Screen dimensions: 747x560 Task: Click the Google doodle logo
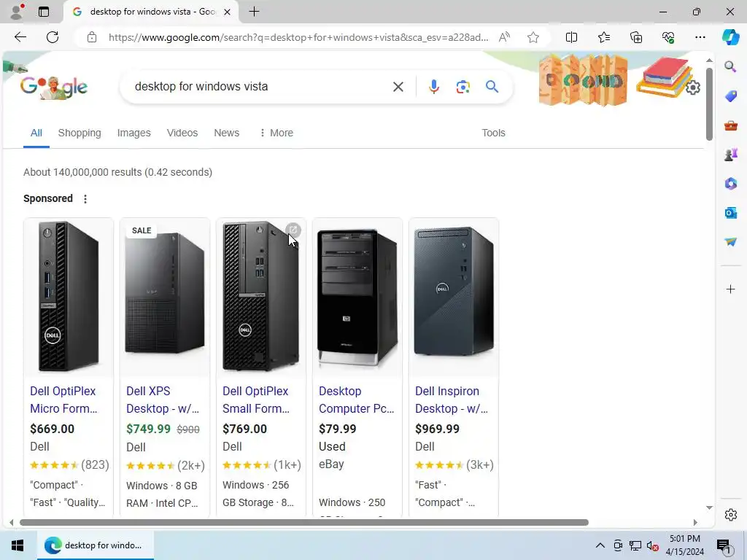(x=54, y=87)
